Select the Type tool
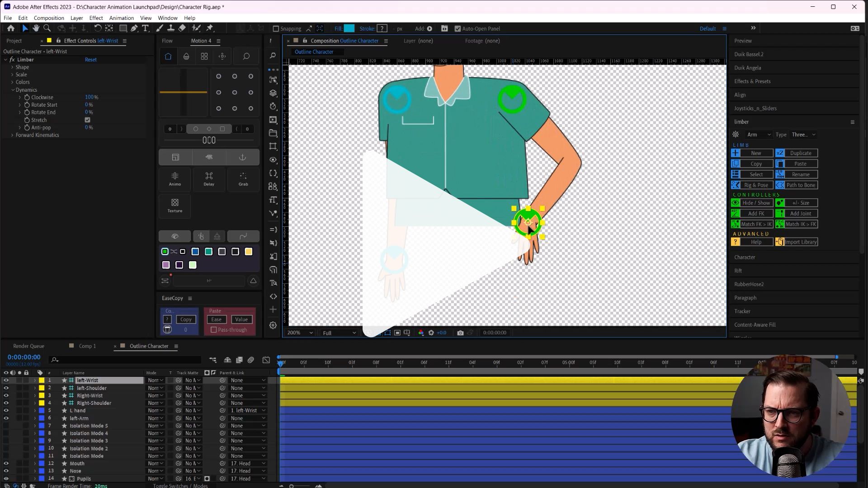868x488 pixels. pyautogui.click(x=146, y=28)
